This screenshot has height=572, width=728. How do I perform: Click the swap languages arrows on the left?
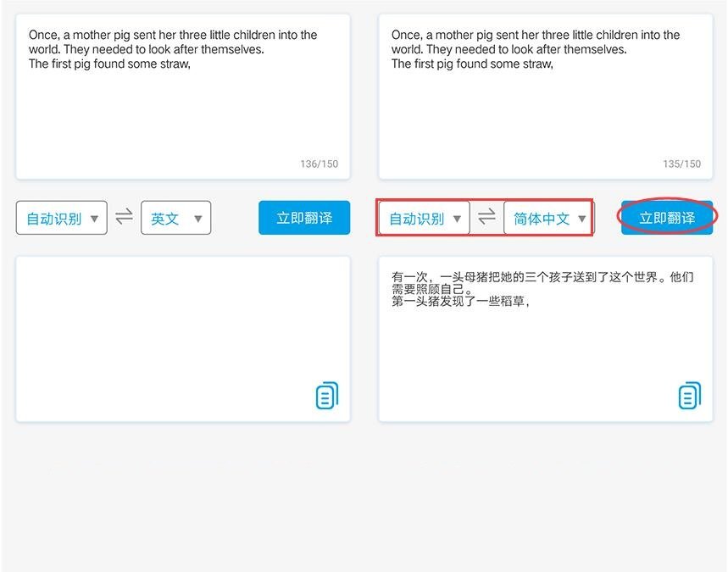point(124,217)
